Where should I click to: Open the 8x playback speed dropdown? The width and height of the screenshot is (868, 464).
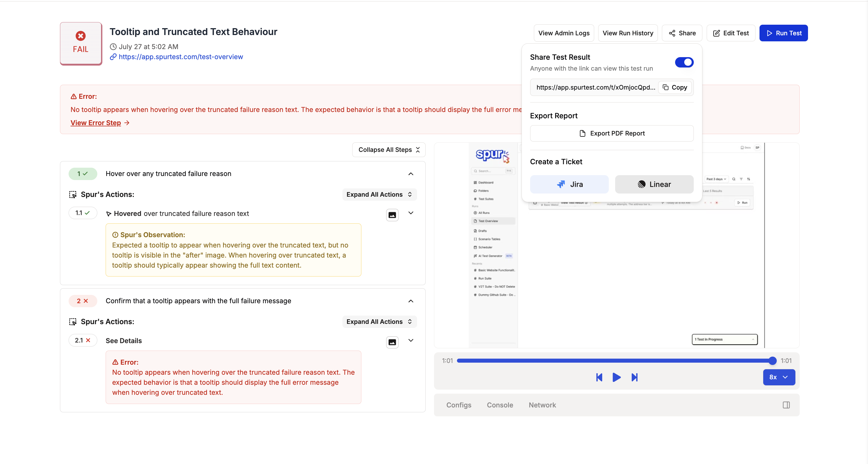[x=779, y=377]
